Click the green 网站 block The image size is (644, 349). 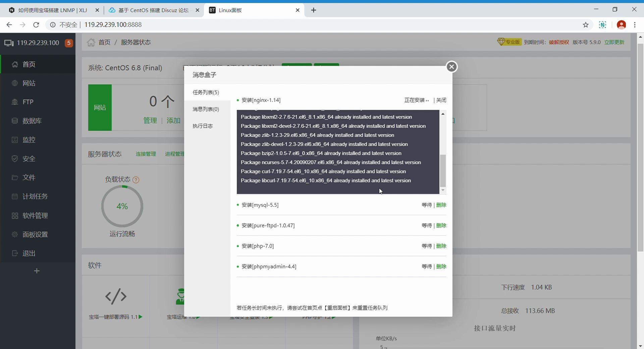click(100, 107)
